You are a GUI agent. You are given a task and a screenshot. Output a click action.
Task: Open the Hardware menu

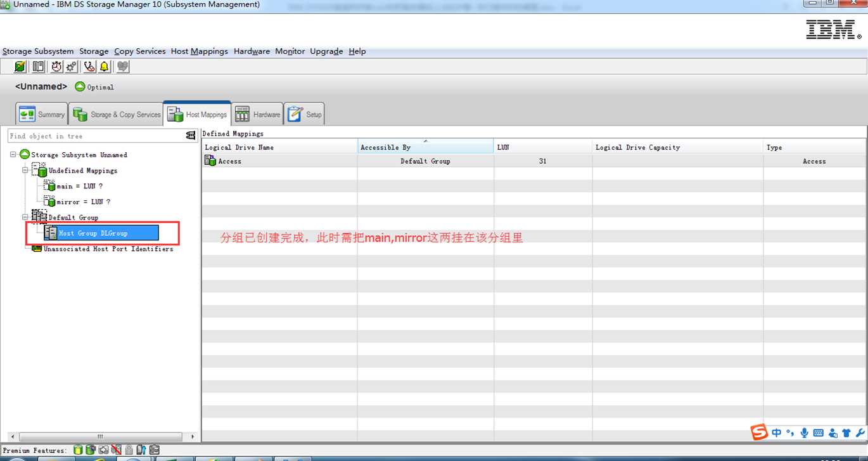(252, 51)
